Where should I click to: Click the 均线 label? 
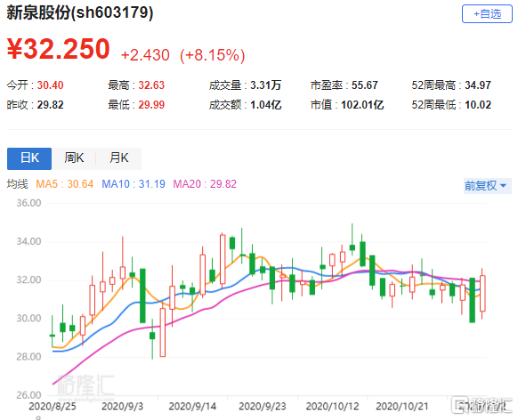pos(18,184)
